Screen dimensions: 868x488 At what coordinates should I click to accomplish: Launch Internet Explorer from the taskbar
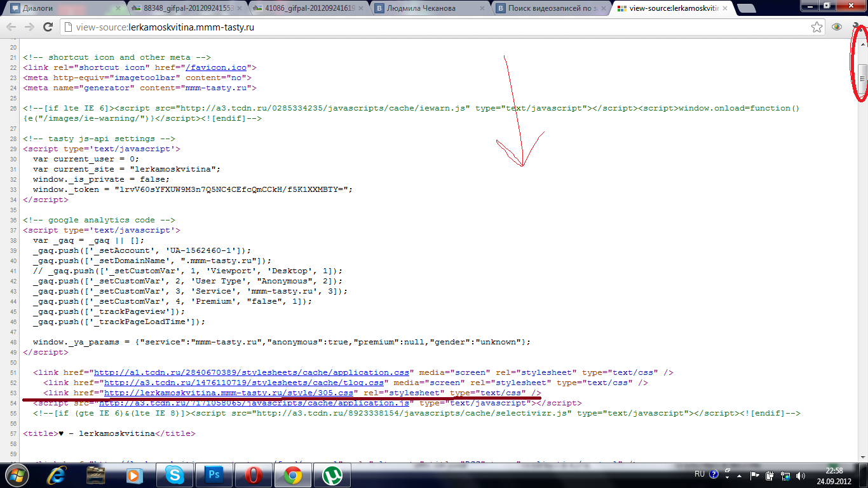[57, 475]
